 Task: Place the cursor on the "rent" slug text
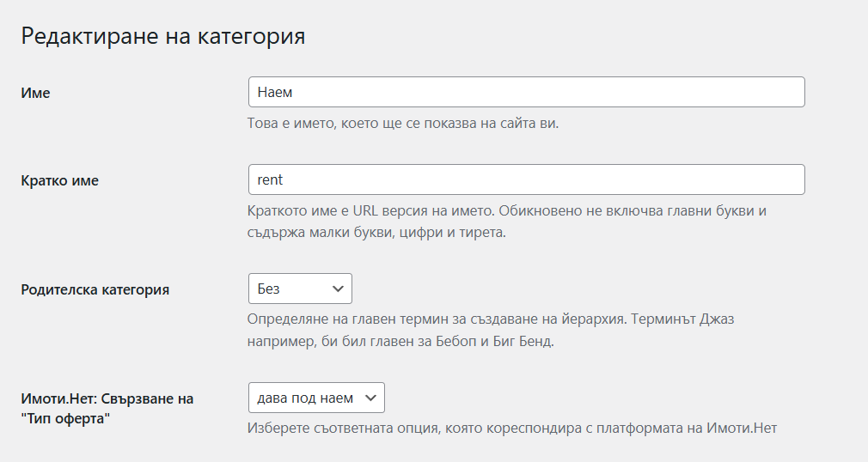(270, 180)
